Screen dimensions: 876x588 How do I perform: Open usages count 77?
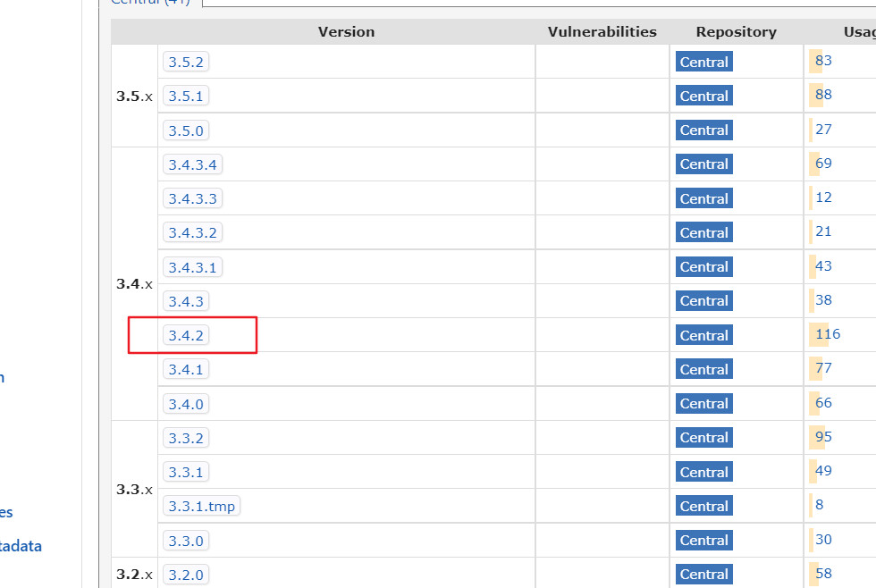(823, 368)
